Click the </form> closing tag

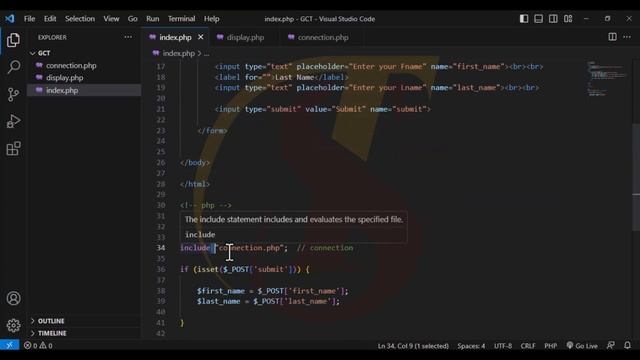point(212,131)
